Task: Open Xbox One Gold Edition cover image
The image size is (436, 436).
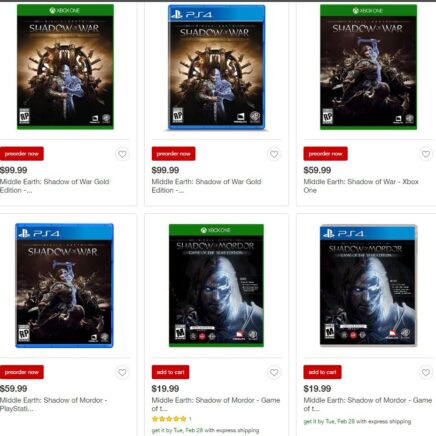Action: (x=65, y=67)
